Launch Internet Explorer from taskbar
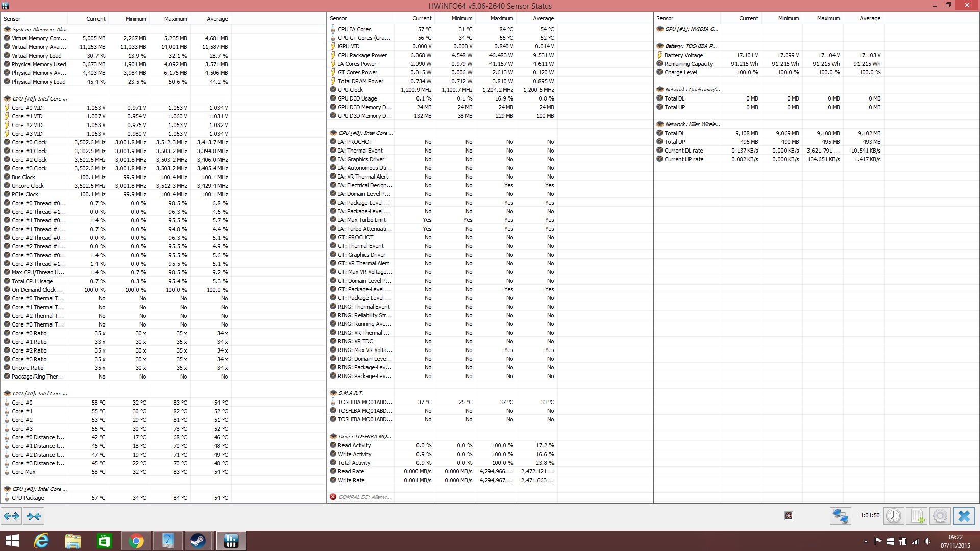 pyautogui.click(x=41, y=541)
